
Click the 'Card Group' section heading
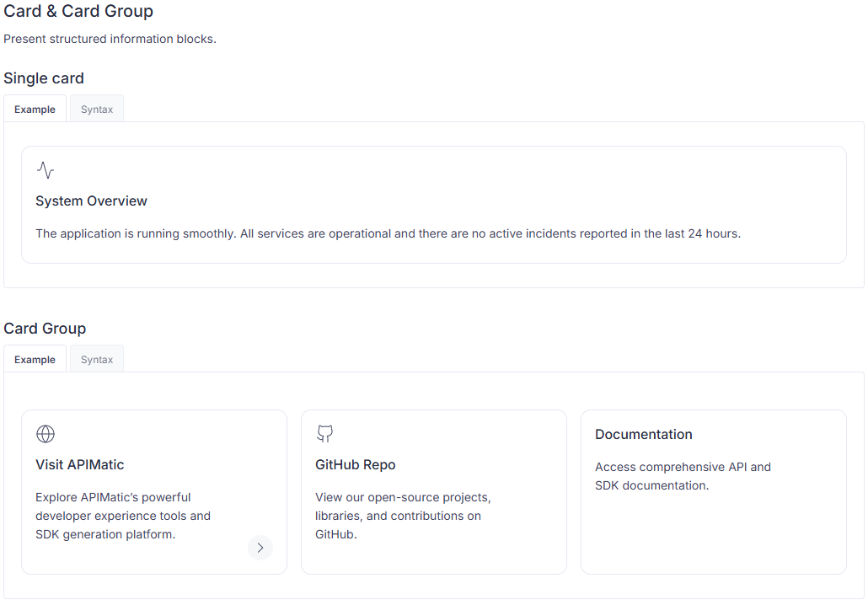pos(45,329)
